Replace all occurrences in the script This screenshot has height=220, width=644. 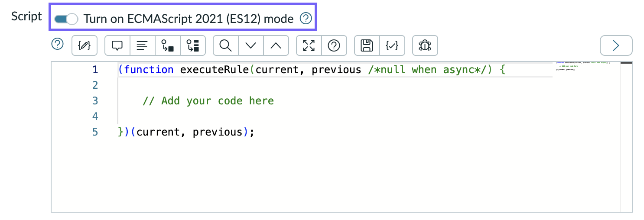(x=192, y=45)
